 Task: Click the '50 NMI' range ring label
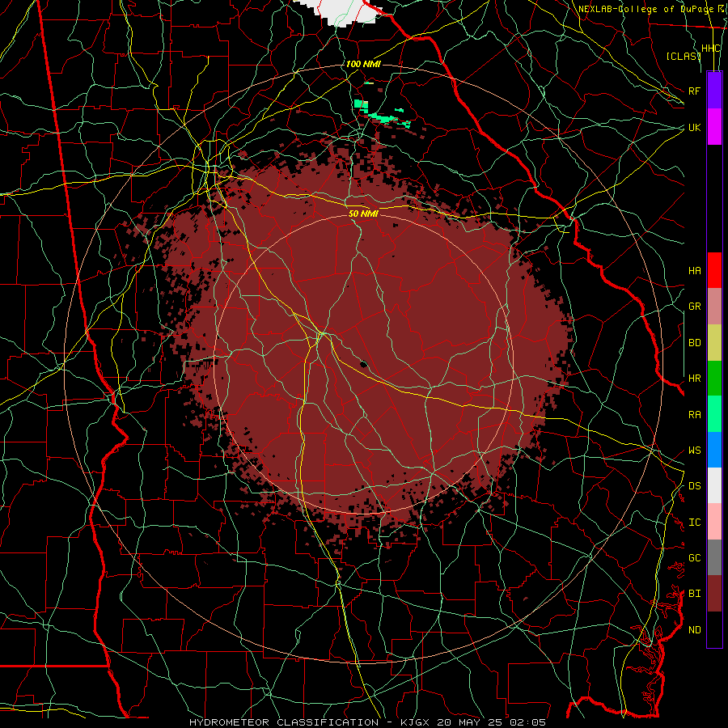[363, 214]
